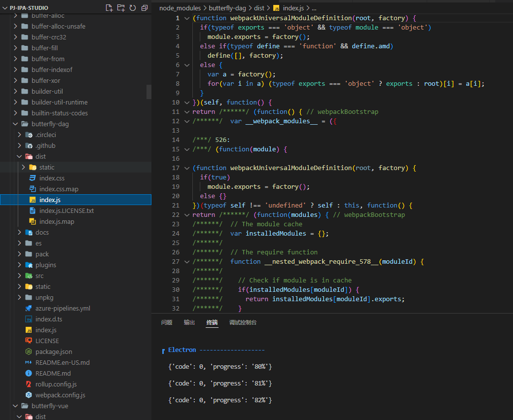
Task: Open the LICENSE file
Action: pos(47,341)
